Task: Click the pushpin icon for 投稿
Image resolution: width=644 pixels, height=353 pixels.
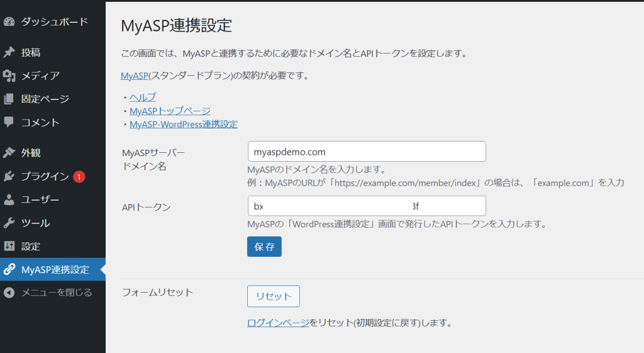Action: coord(9,53)
